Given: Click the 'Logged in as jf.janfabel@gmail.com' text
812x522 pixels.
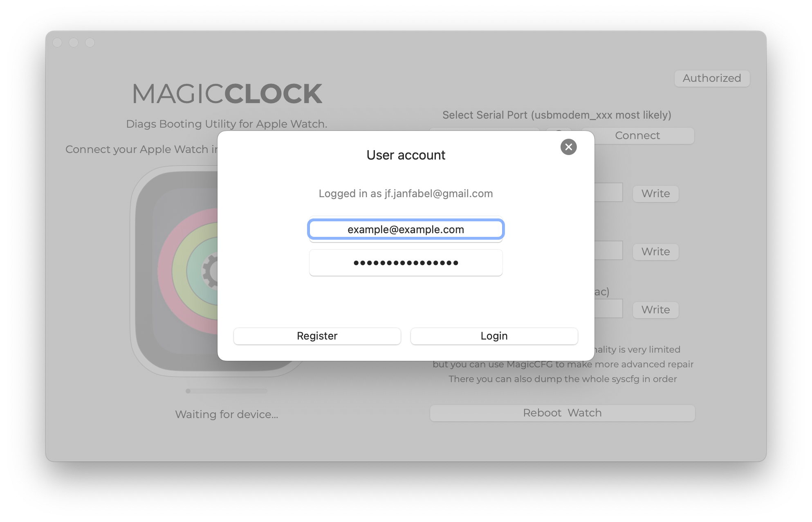Looking at the screenshot, I should [x=406, y=193].
